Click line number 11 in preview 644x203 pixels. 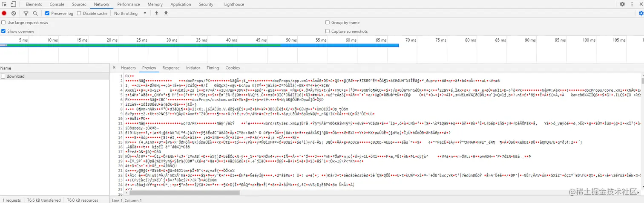pyautogui.click(x=120, y=123)
